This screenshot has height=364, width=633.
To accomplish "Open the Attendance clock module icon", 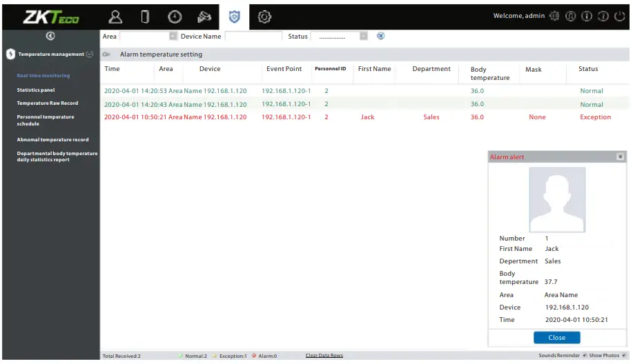I will click(175, 17).
